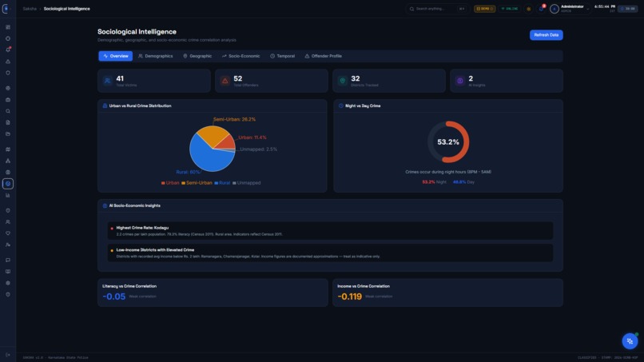Click the red Urban pie slice
The image size is (644, 362).
[227, 142]
